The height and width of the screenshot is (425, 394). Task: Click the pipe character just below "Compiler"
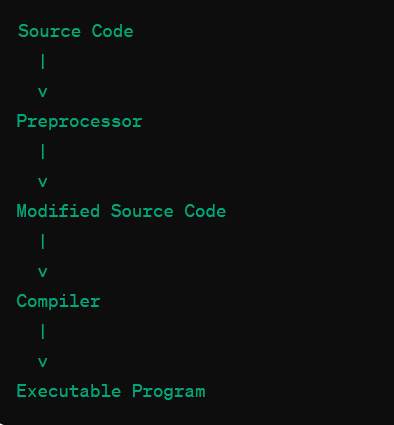pyautogui.click(x=43, y=332)
